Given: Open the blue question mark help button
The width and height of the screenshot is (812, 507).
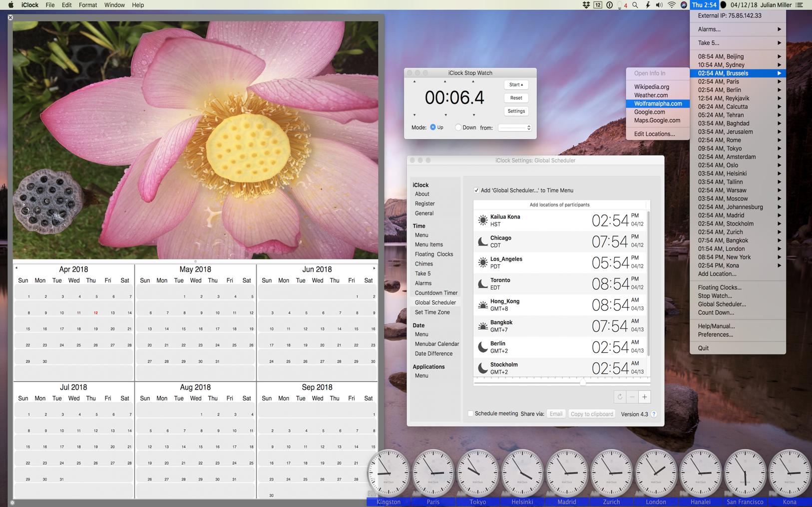Looking at the screenshot, I should 654,414.
